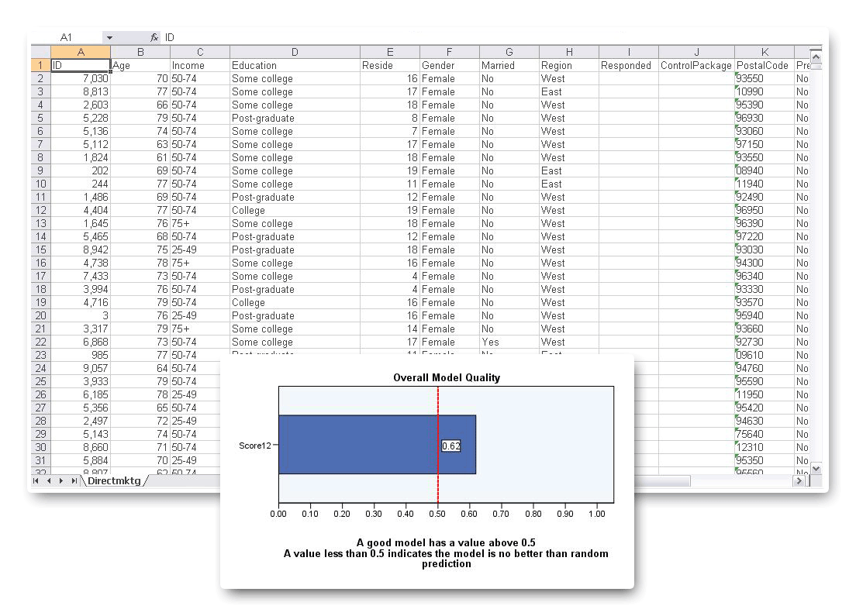Click the fx insert function icon
Viewport: 856px width, 616px height.
pos(154,37)
